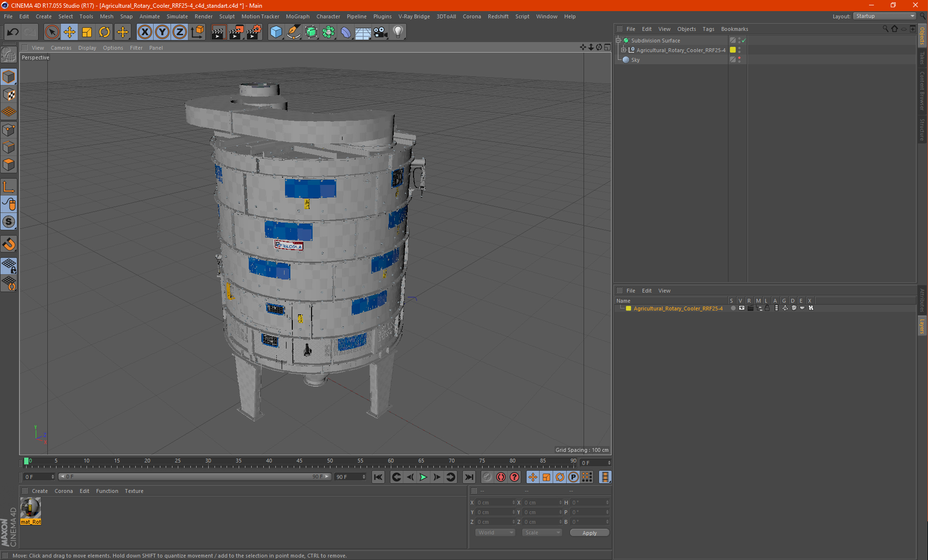Click Agricultural_Rotary_Cooler layer yellow swatch
The width and height of the screenshot is (928, 560).
[628, 308]
